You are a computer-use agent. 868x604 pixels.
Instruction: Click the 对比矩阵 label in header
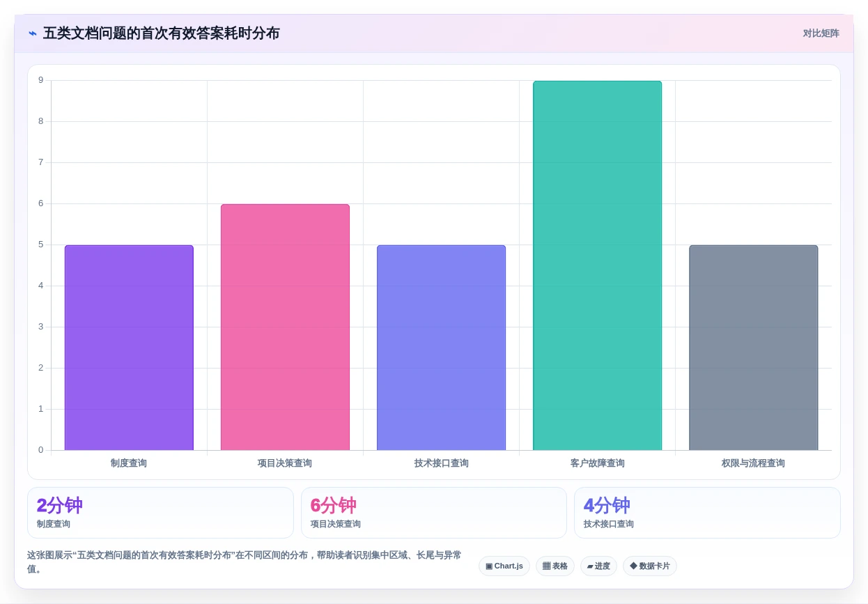(x=821, y=33)
